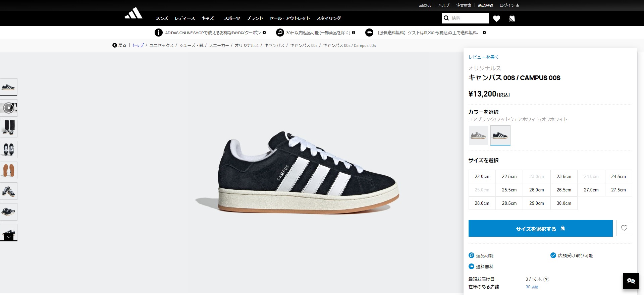Open the セール・アウトレット menu
The height and width of the screenshot is (295, 644).
(290, 18)
